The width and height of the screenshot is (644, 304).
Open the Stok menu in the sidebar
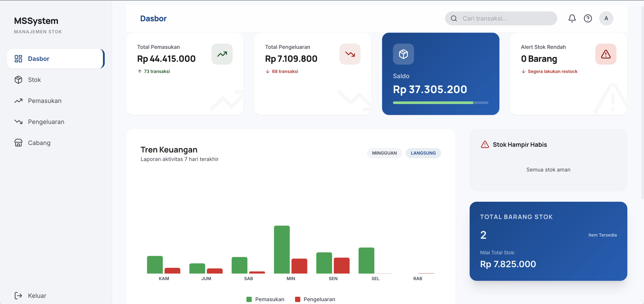click(34, 80)
